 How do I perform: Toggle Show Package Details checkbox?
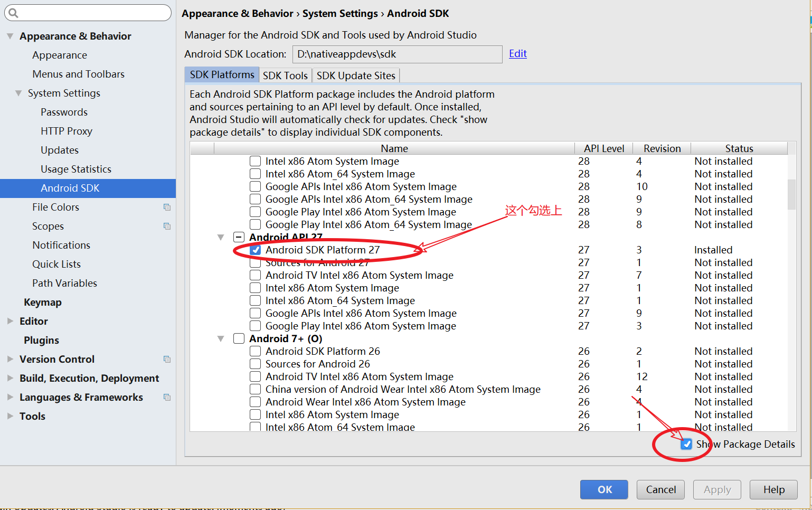pyautogui.click(x=686, y=444)
